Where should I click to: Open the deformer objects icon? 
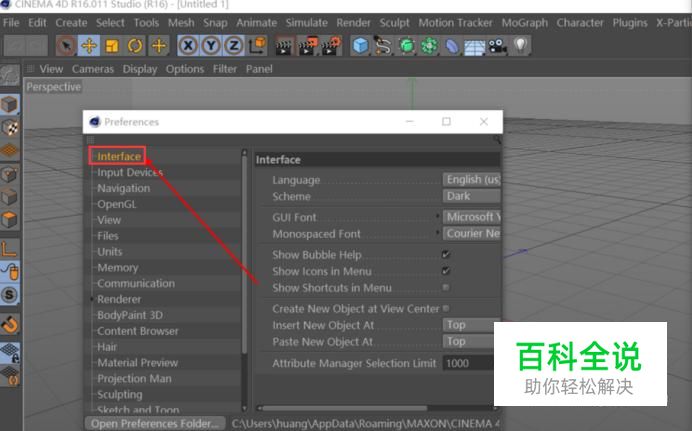[452, 45]
